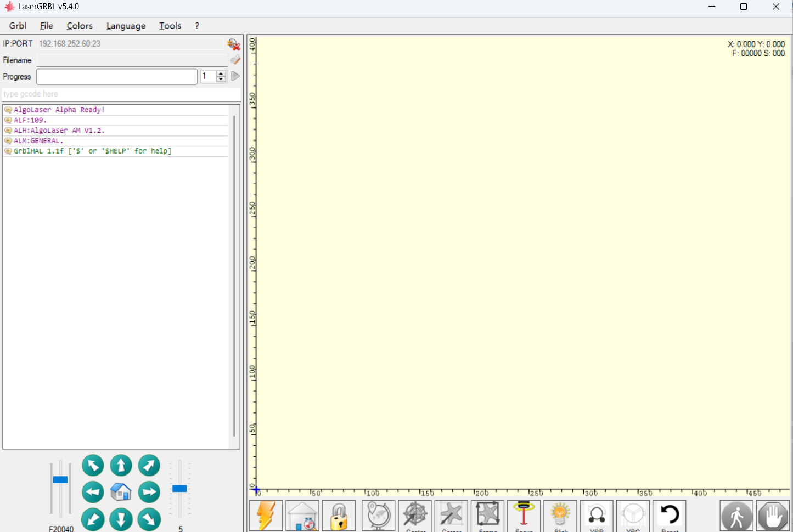Image resolution: width=793 pixels, height=532 pixels.
Task: Jog down with the down arrow
Action: pyautogui.click(x=121, y=519)
